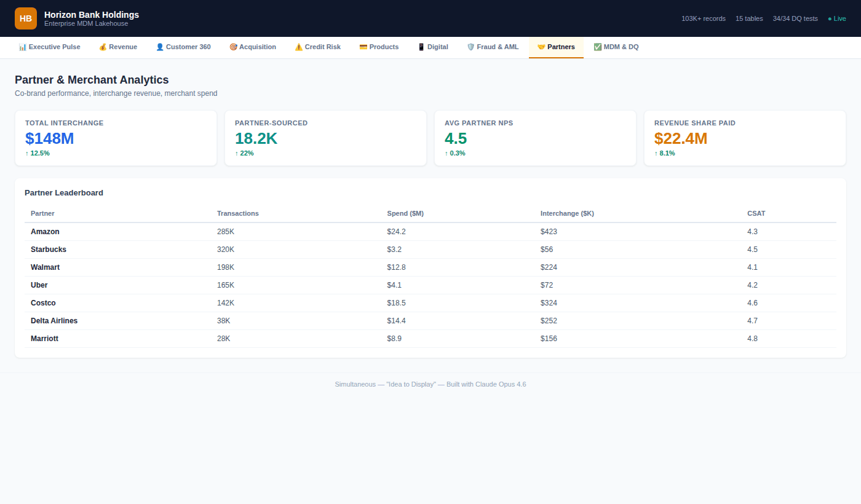Sort by the Transactions column header
861x504 pixels.
coord(238,214)
